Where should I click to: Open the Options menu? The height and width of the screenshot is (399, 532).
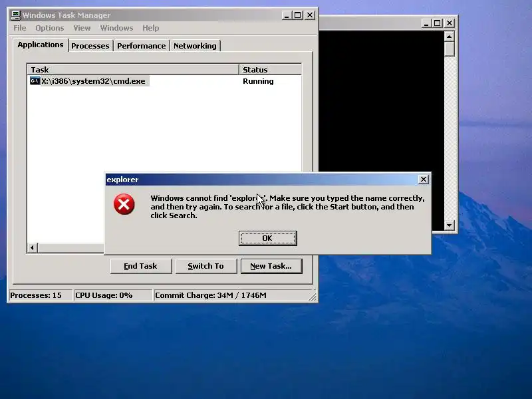[49, 28]
